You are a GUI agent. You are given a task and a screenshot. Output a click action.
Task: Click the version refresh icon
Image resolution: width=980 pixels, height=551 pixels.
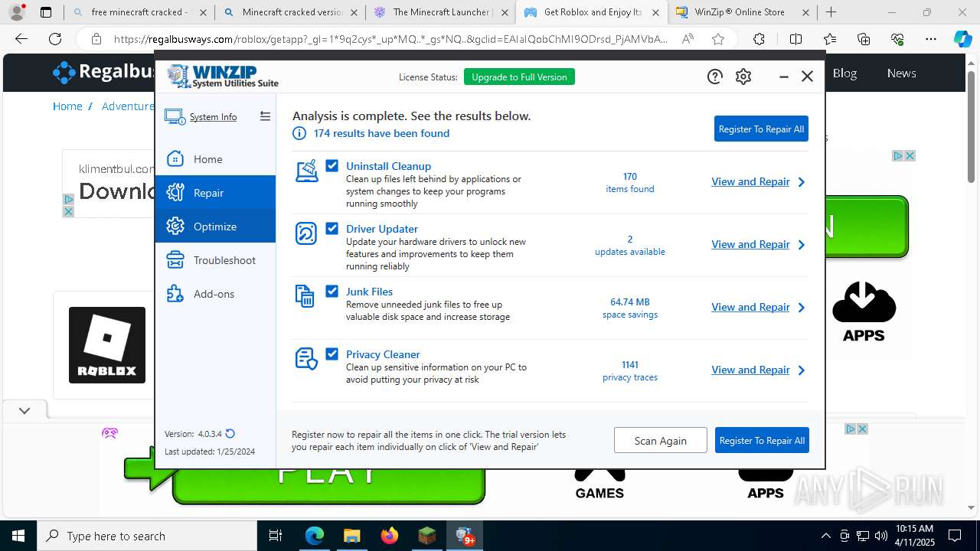230,434
